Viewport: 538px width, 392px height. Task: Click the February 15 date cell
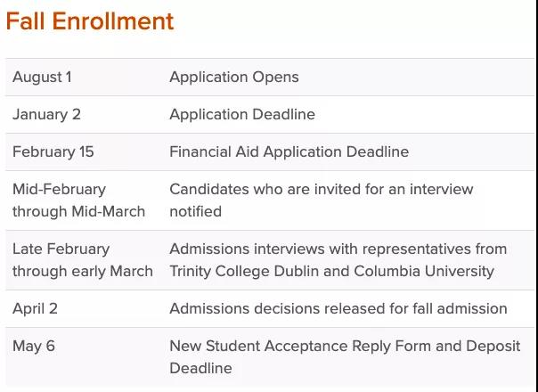click(x=53, y=151)
